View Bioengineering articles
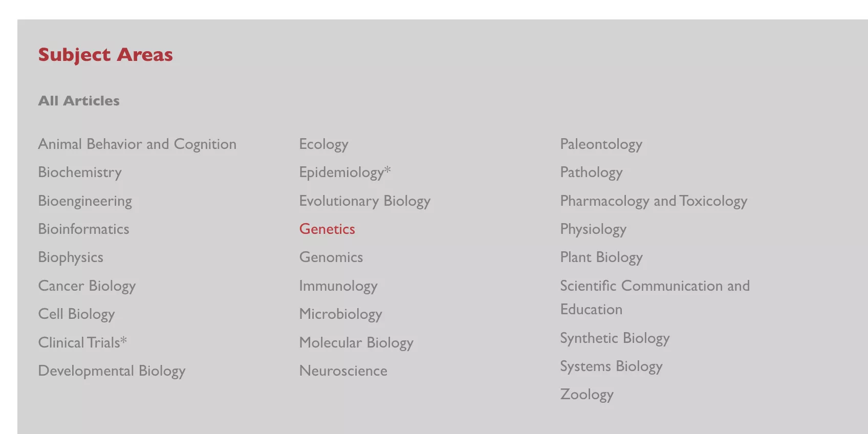Viewport: 868px width, 434px height. click(x=85, y=201)
